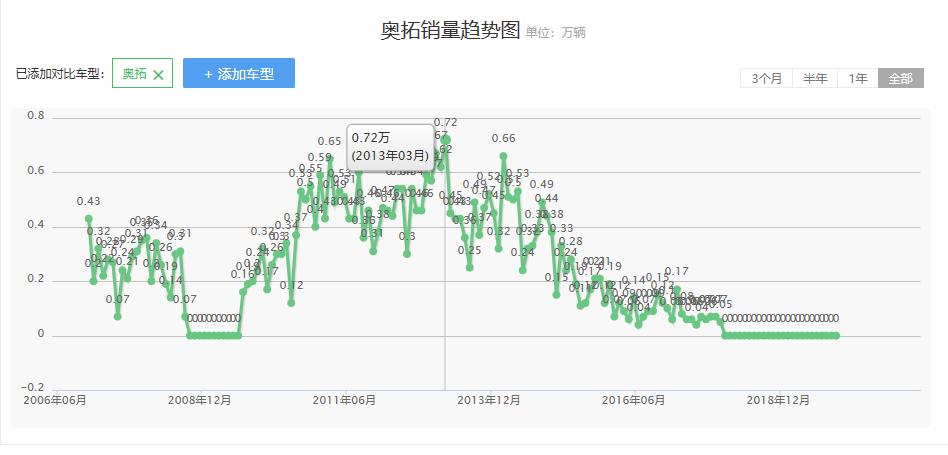Click the 0.6 y-axis label
The width and height of the screenshot is (948, 455).
36,171
